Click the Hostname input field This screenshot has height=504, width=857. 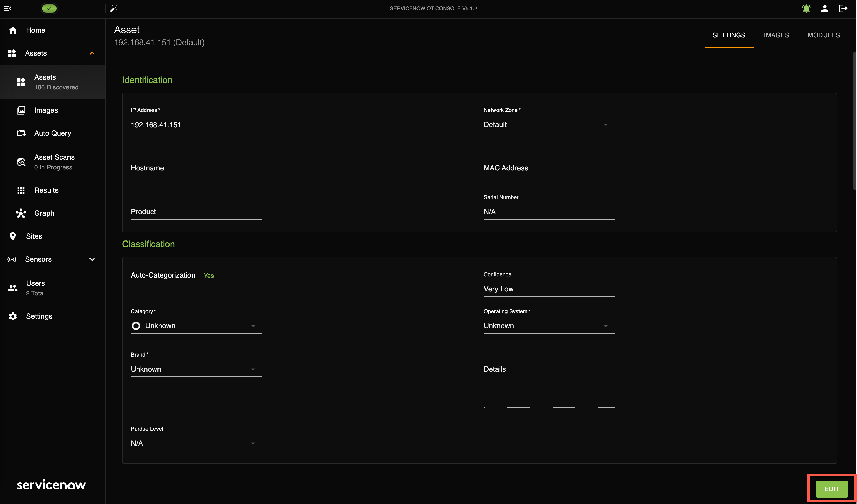coord(196,168)
